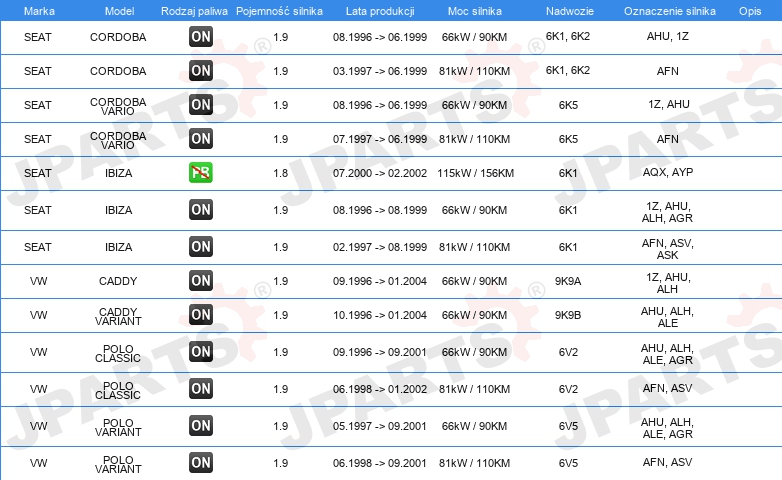
Task: Click the Marka column header
Action: (x=39, y=11)
